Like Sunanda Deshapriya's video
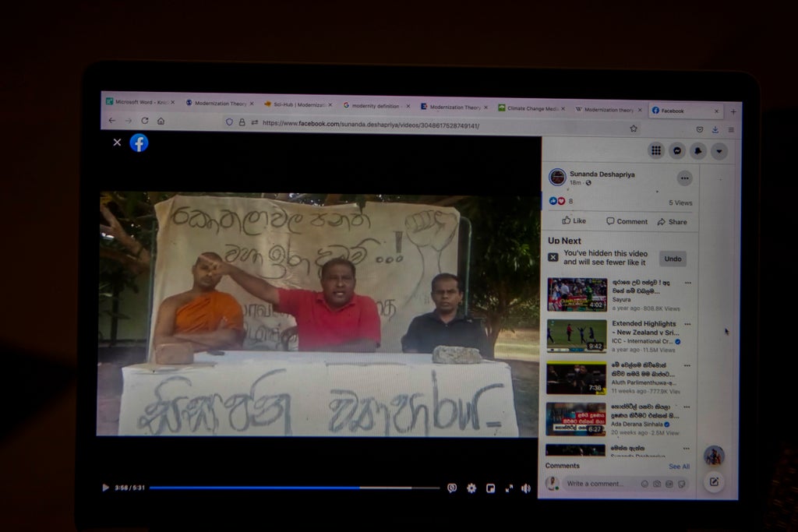Image resolution: width=798 pixels, height=532 pixels. tap(574, 221)
